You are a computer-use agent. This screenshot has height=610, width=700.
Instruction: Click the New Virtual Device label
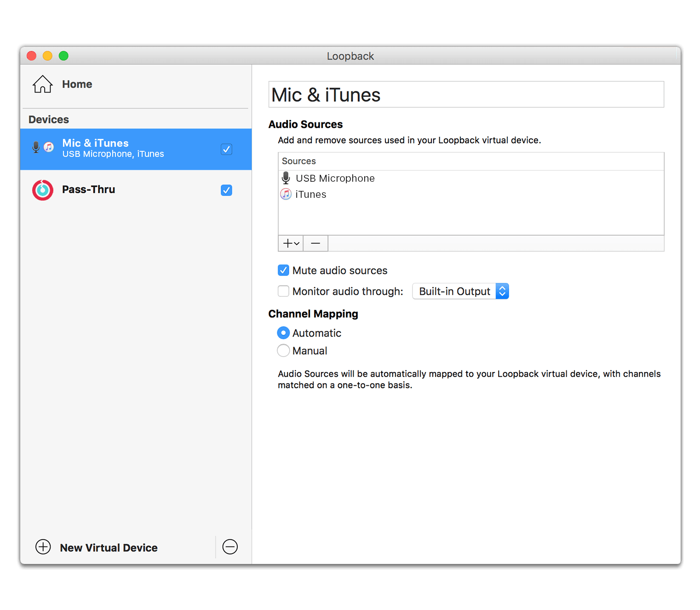click(109, 547)
